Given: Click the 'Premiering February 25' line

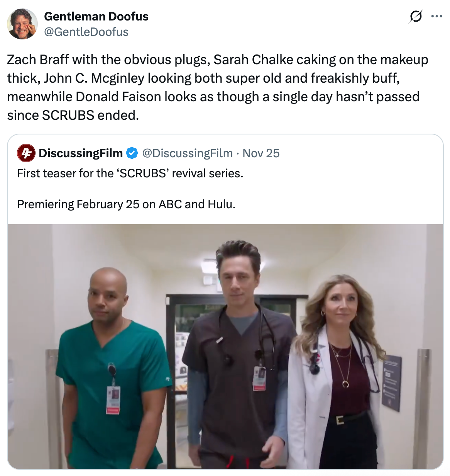Looking at the screenshot, I should 126,204.
